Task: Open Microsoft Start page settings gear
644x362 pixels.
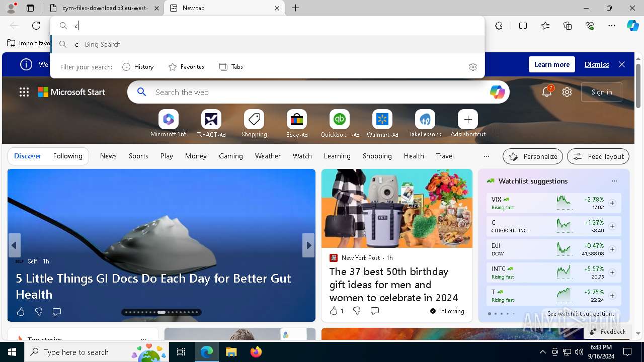Action: [567, 92]
